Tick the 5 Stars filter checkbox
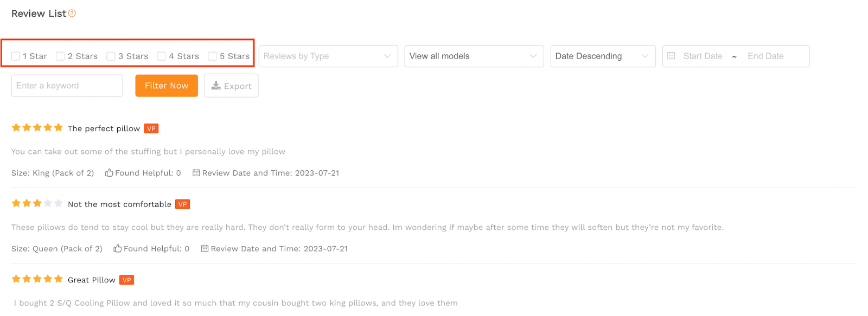This screenshot has width=868, height=316. click(x=212, y=56)
